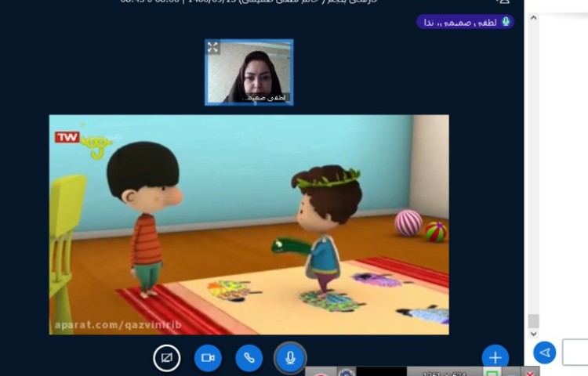This screenshot has width=588, height=376.
Task: Stop screen sharing with the slashed-screen button
Action: (x=166, y=358)
